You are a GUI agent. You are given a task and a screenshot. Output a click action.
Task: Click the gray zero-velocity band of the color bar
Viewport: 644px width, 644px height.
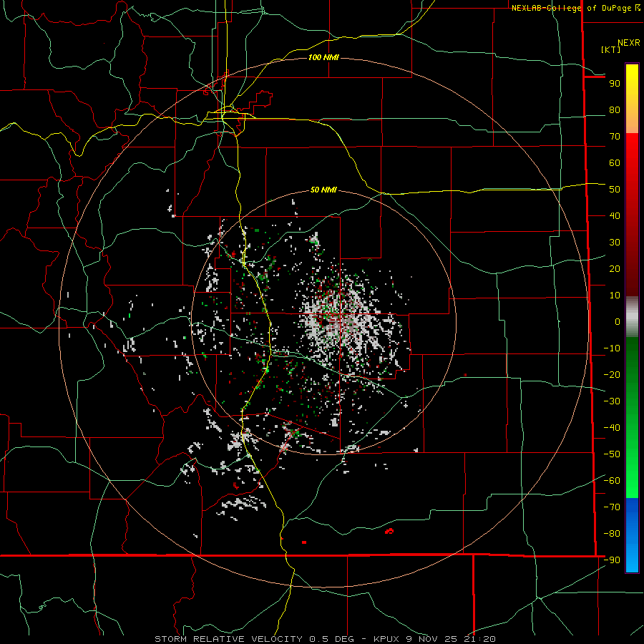(632, 317)
